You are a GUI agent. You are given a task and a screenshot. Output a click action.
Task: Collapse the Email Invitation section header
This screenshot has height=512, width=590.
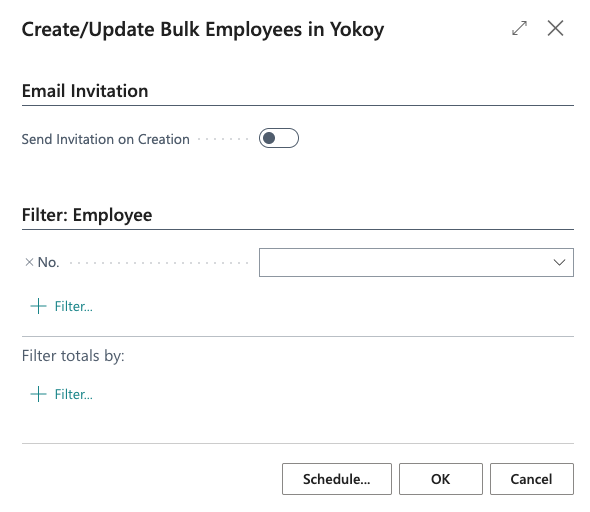click(85, 91)
